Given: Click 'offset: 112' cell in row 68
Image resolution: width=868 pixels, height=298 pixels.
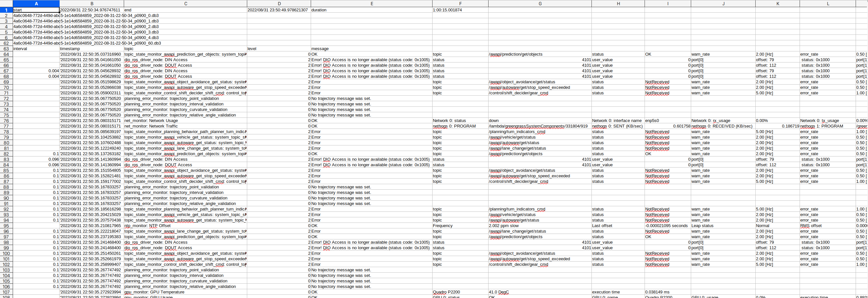Looking at the screenshot, I should [x=777, y=76].
